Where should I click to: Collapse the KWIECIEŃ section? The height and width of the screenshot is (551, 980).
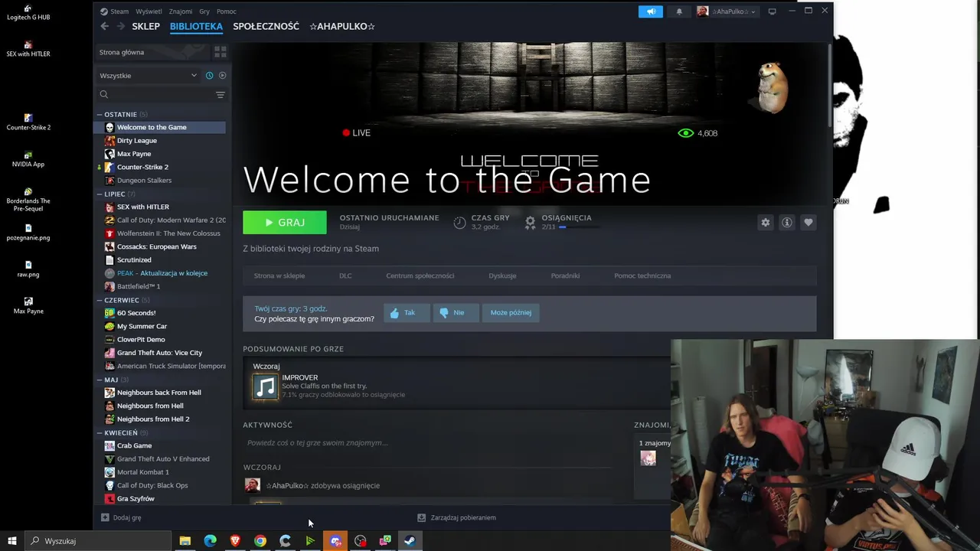[x=100, y=432]
